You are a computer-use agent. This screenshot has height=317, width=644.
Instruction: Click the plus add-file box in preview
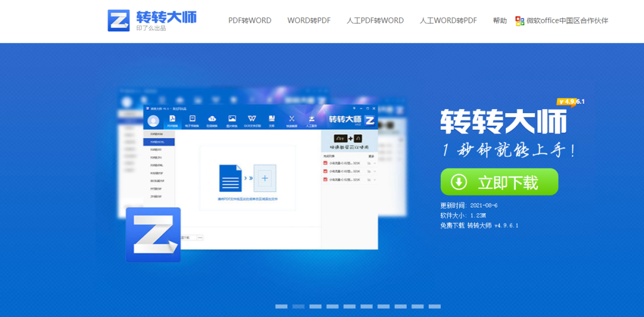pyautogui.click(x=265, y=178)
